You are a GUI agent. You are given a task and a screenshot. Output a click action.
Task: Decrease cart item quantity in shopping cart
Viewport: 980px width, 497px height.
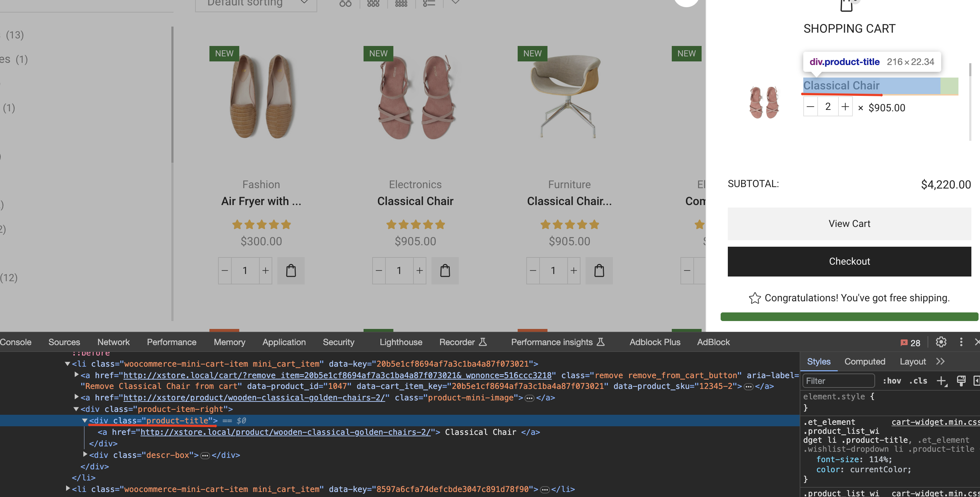pyautogui.click(x=810, y=107)
